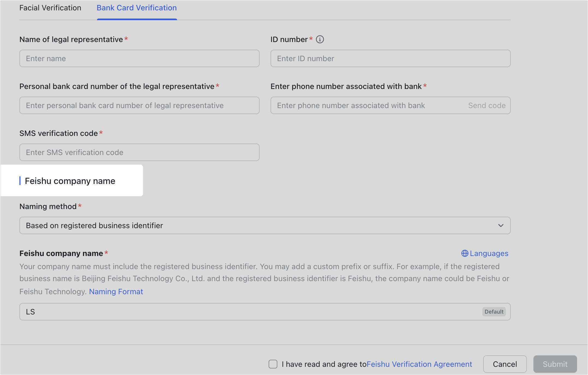Check the Feishu Verification Agreement checkbox
This screenshot has height=375, width=588.
[x=273, y=364]
